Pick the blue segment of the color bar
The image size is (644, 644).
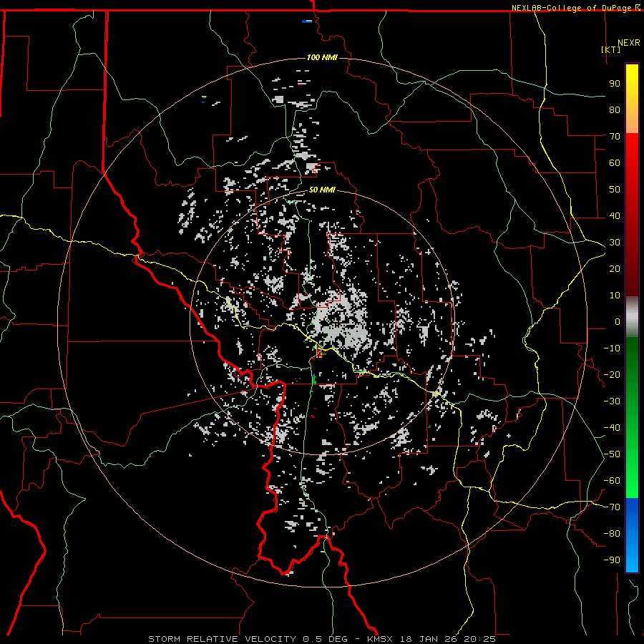[x=632, y=535]
